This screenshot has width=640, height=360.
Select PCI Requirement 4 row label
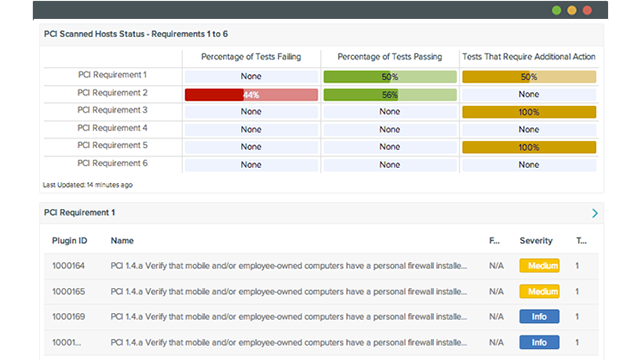[112, 128]
